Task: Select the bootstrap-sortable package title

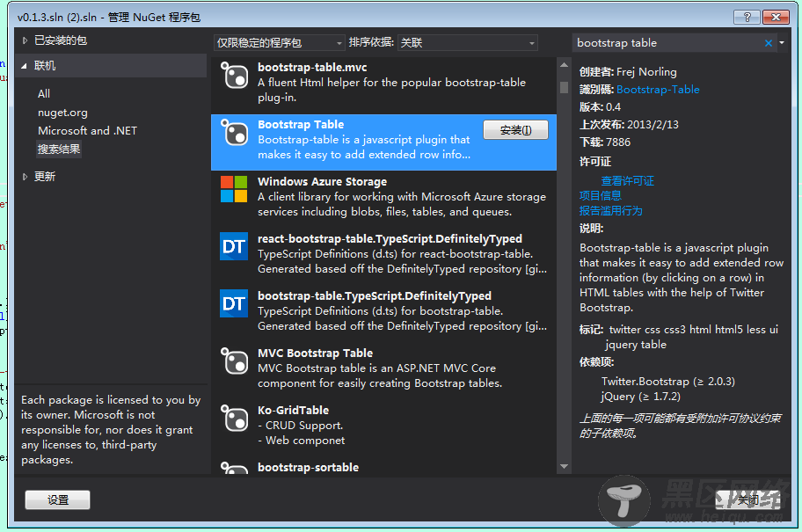Action: click(x=308, y=468)
